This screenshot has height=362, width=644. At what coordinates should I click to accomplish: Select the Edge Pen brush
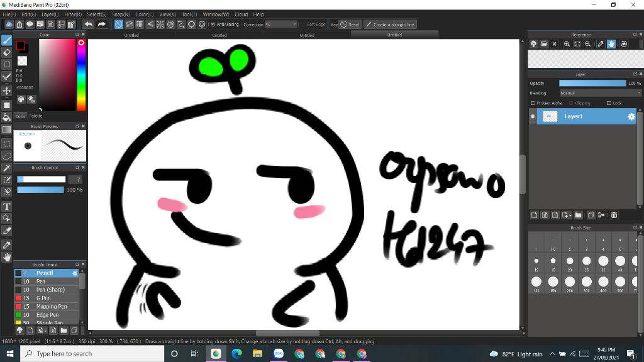pos(46,315)
